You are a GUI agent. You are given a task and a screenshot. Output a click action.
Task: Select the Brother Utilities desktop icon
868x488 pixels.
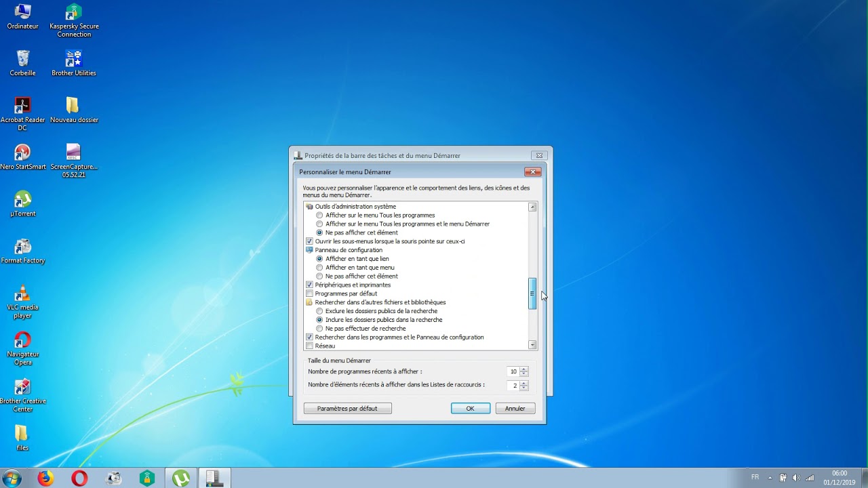pyautogui.click(x=73, y=63)
